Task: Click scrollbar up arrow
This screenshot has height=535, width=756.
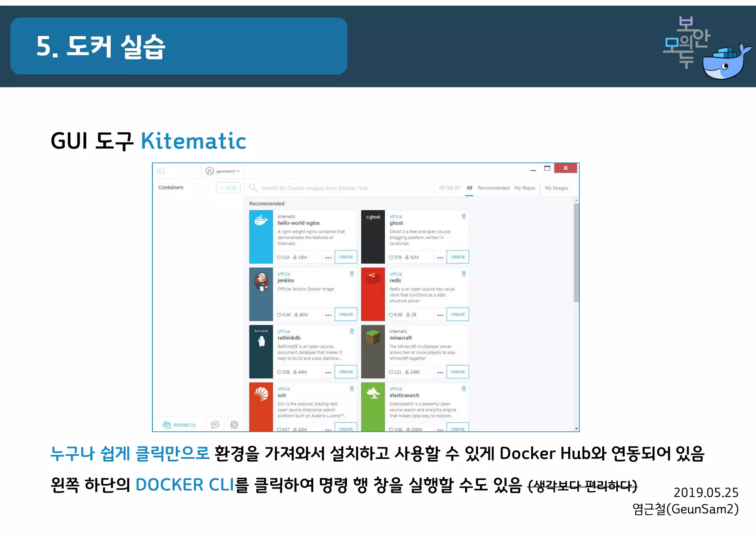Action: (x=576, y=200)
